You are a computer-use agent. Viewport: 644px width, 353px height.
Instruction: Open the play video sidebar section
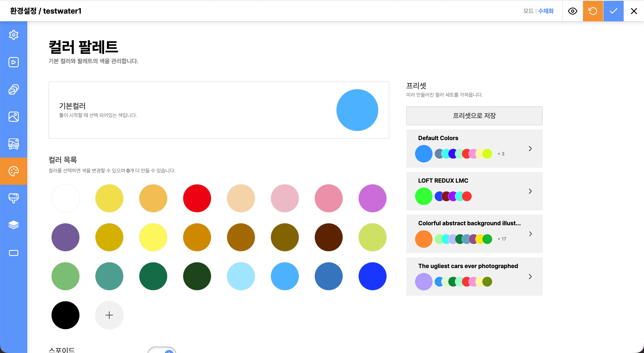13,62
